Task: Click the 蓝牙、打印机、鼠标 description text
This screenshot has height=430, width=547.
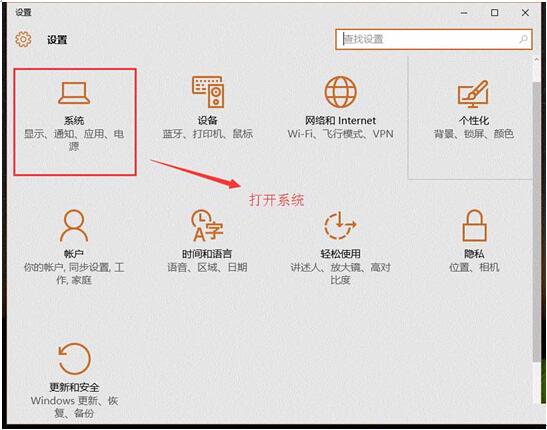Action: click(x=208, y=134)
